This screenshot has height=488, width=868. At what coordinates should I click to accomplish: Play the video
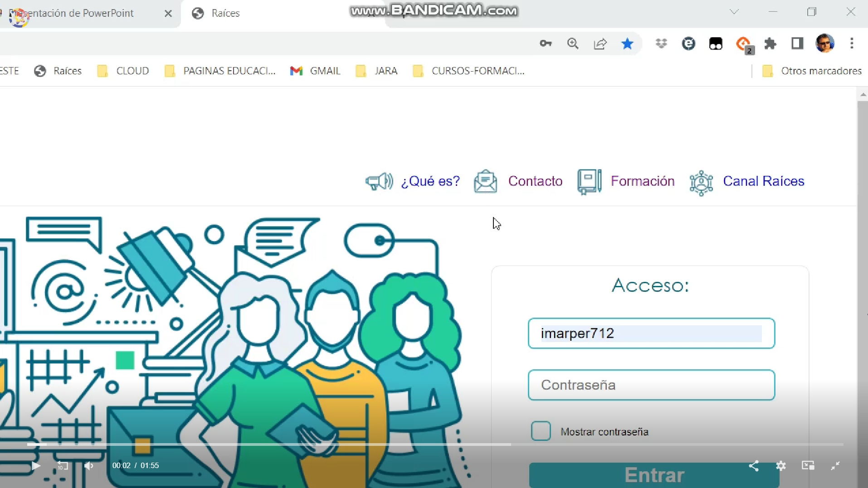pos(36,466)
